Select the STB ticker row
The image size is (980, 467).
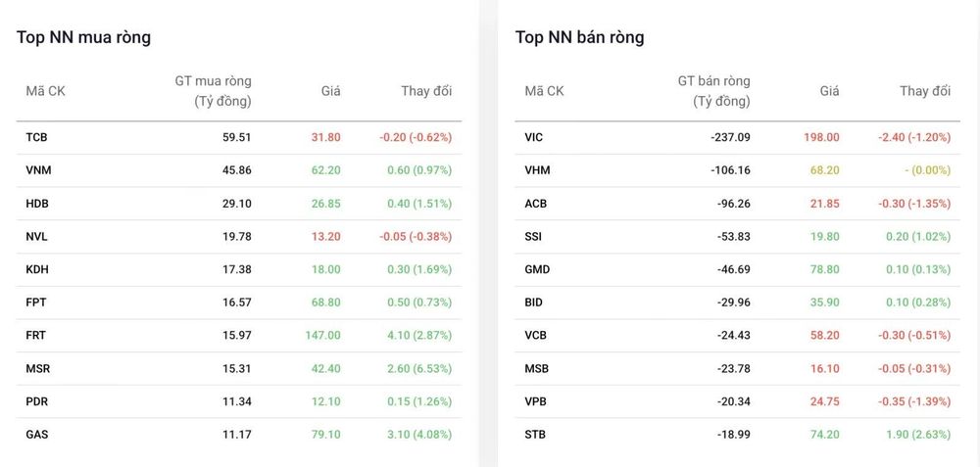click(738, 435)
